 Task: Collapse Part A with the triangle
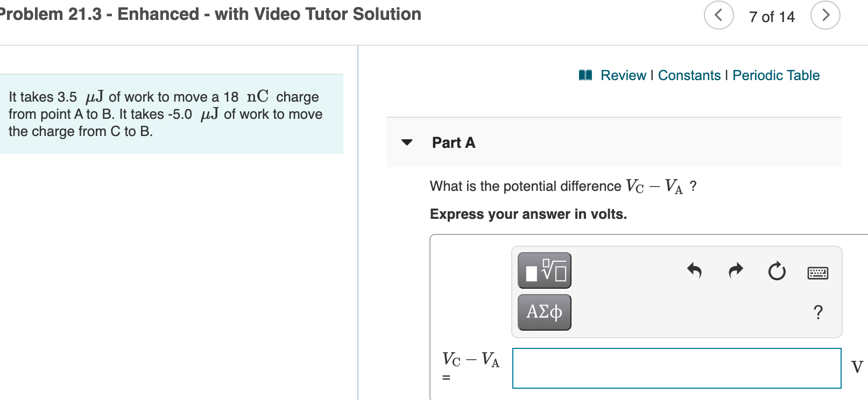click(x=407, y=142)
